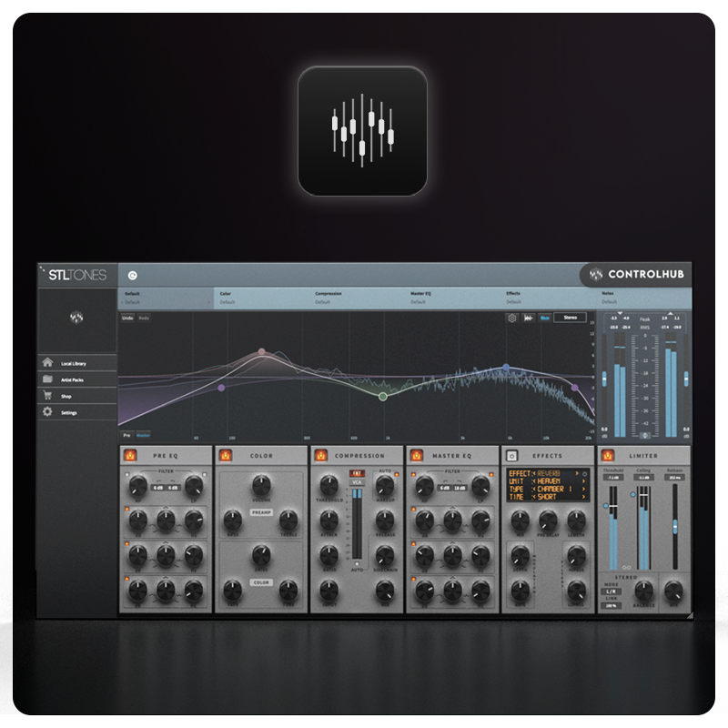This screenshot has height=728, width=728.
Task: Click next arrow for Effect Reverb selector
Action: 582,473
